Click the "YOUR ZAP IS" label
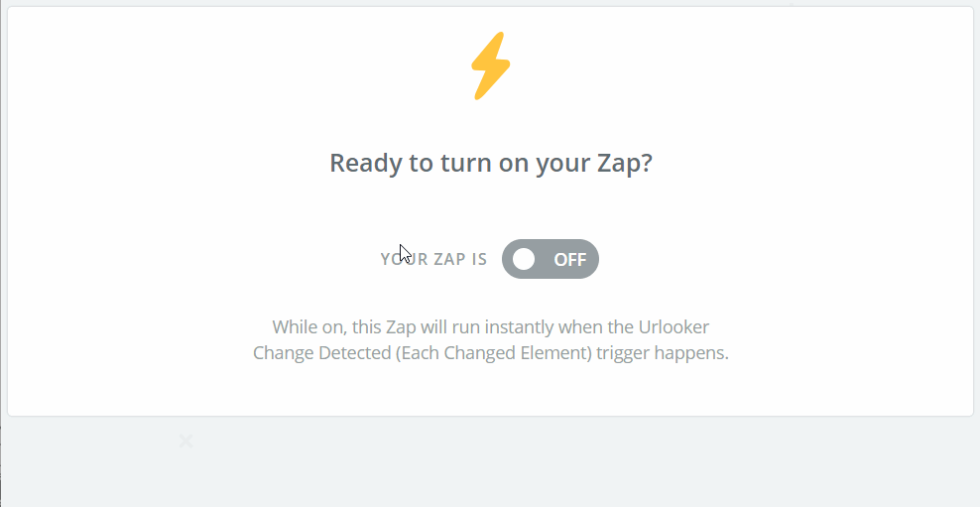The image size is (980, 507). (x=433, y=260)
